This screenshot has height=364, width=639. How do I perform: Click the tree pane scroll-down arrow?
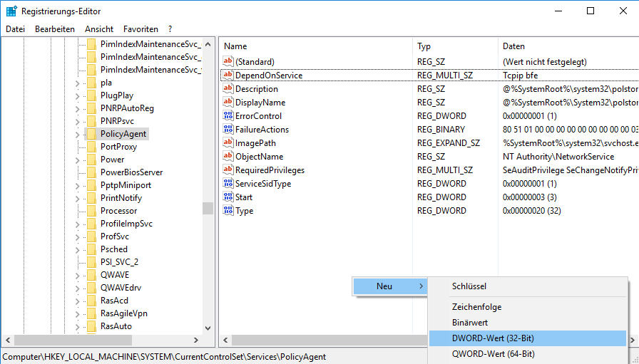click(x=208, y=328)
